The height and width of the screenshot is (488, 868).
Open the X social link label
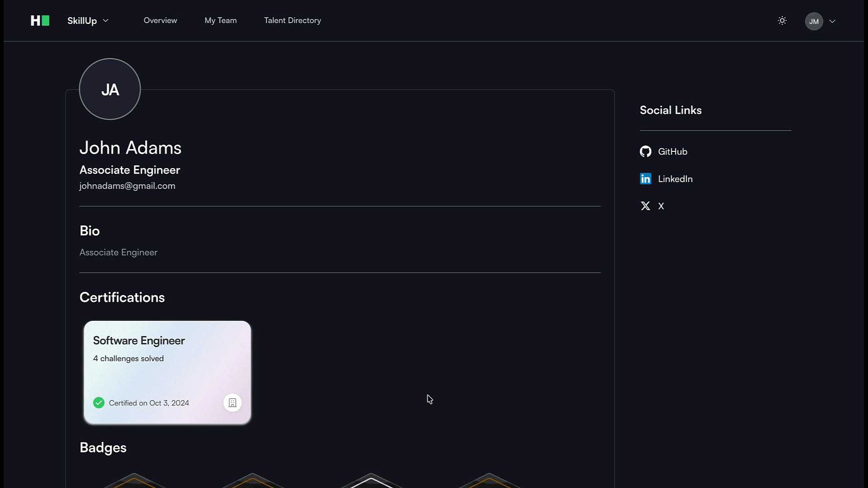(x=661, y=206)
